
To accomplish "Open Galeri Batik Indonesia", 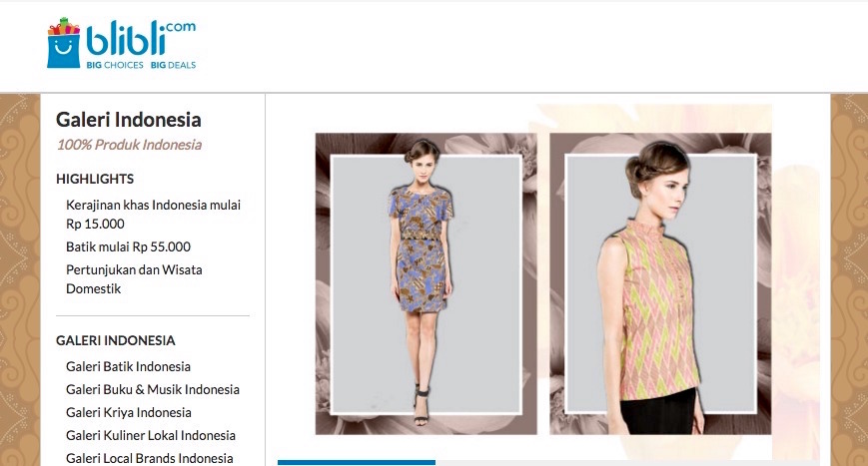I will pos(128,366).
